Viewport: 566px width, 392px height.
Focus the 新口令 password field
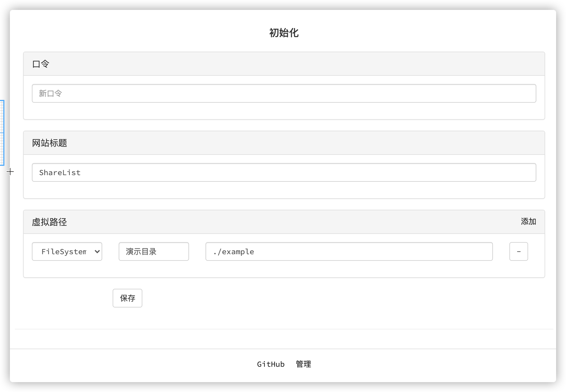(x=284, y=93)
